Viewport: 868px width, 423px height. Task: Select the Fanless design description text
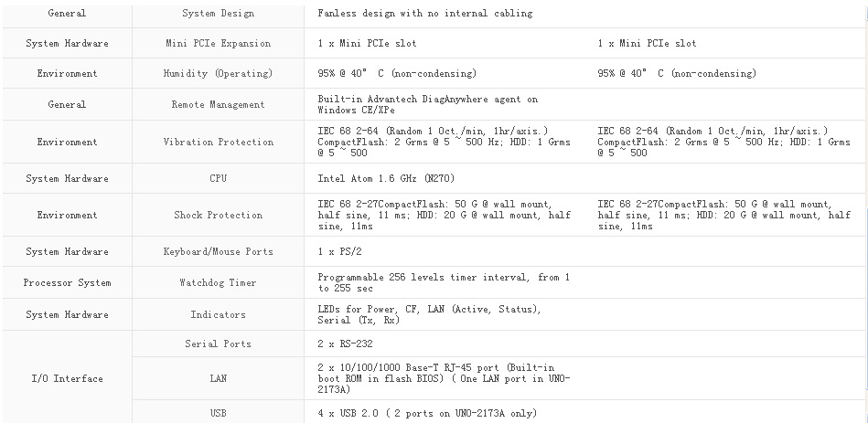[424, 14]
